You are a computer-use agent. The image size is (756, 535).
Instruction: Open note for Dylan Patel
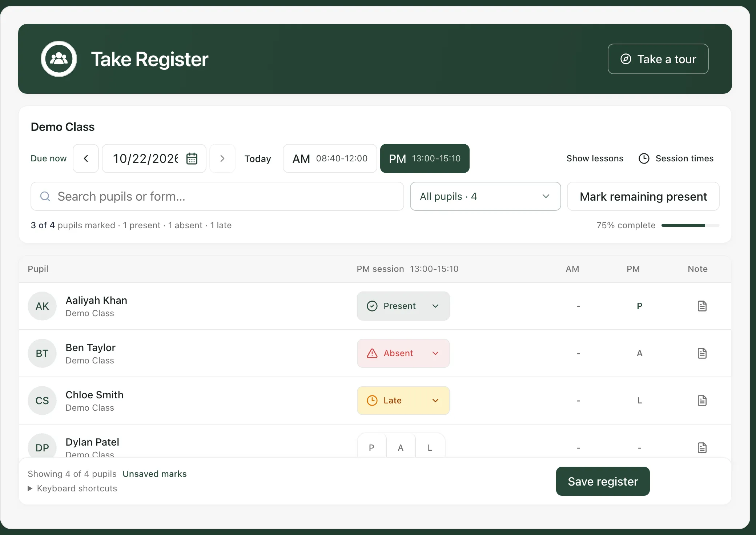pyautogui.click(x=702, y=448)
